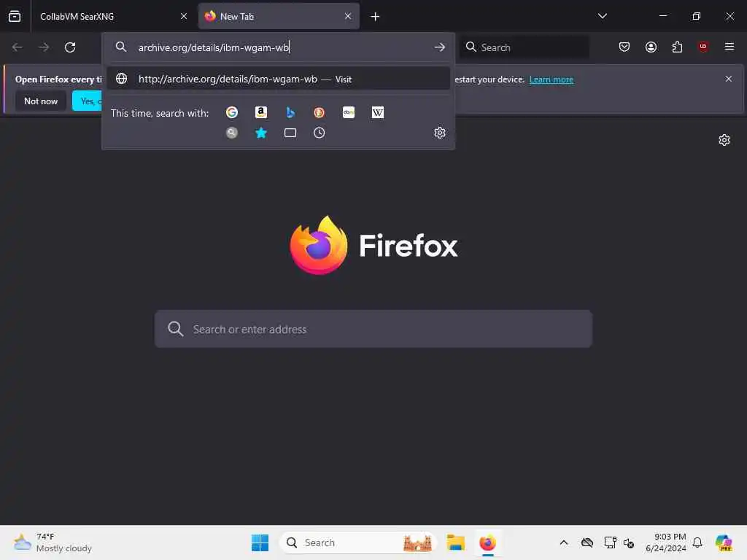
Task: Launch Copilot preview from taskbar
Action: (x=724, y=542)
